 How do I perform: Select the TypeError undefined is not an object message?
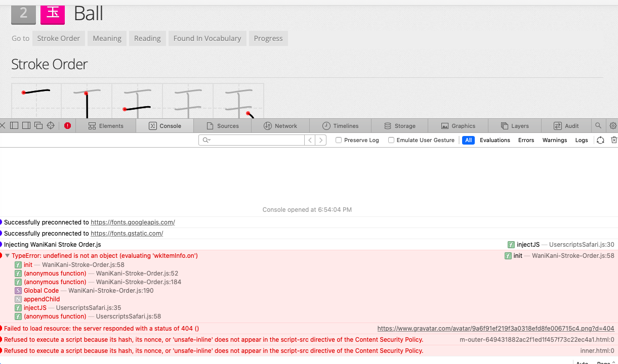(105, 256)
